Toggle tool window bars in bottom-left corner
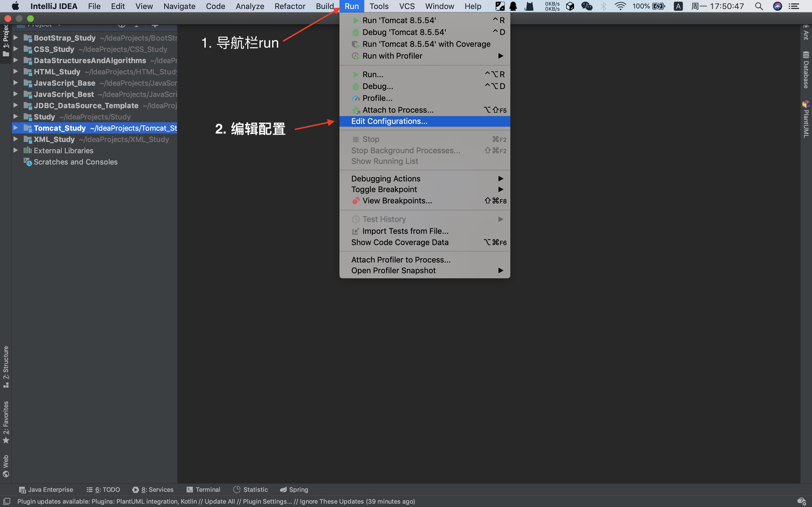This screenshot has width=812, height=507. click(x=6, y=501)
